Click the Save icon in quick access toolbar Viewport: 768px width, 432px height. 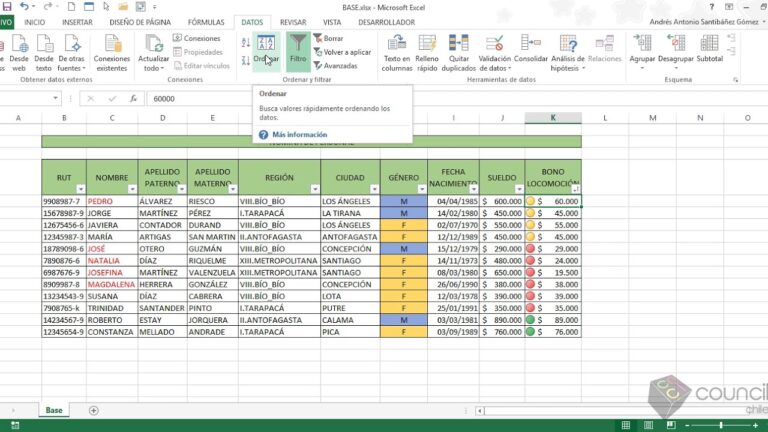point(7,7)
